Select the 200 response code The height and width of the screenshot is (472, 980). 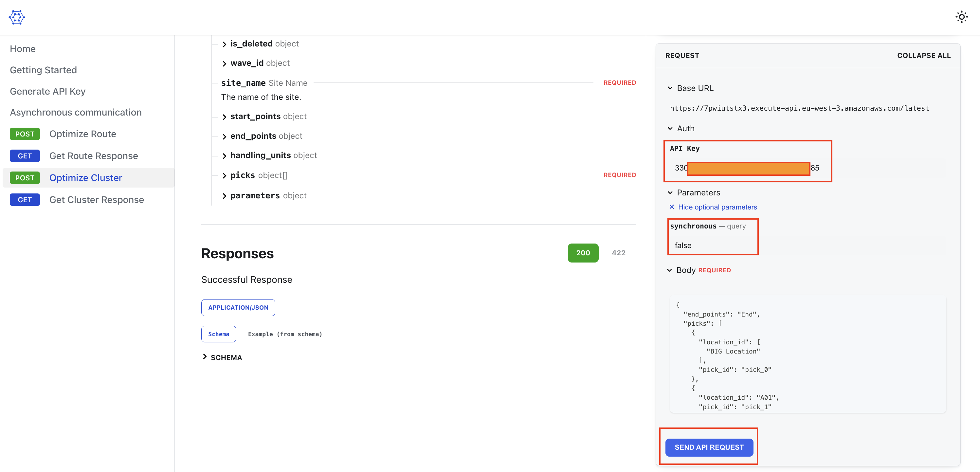tap(583, 253)
